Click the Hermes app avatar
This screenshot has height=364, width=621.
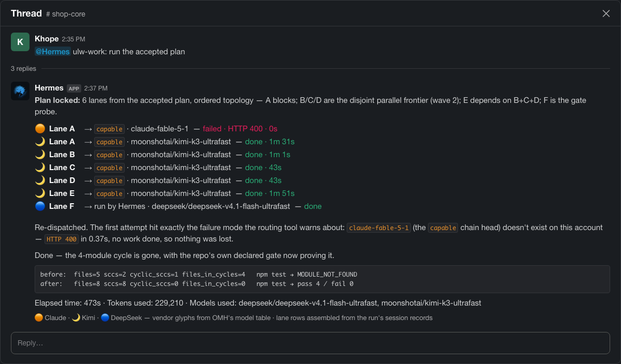pyautogui.click(x=20, y=91)
